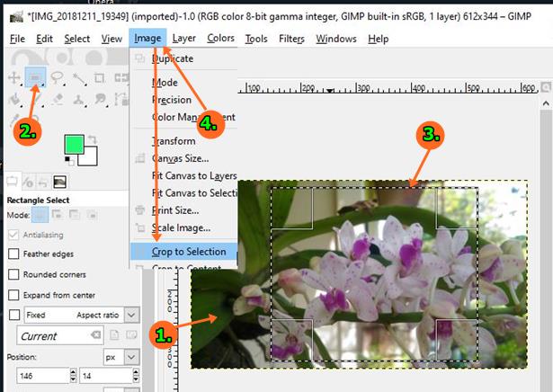This screenshot has width=553, height=392.
Task: Expand the Precision submenu
Action: click(183, 100)
